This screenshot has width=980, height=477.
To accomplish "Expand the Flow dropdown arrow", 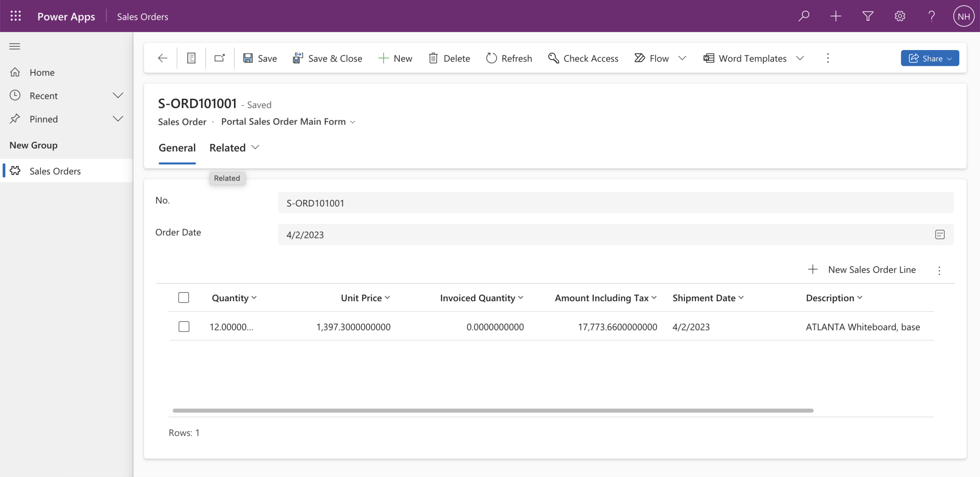I will pyautogui.click(x=682, y=58).
